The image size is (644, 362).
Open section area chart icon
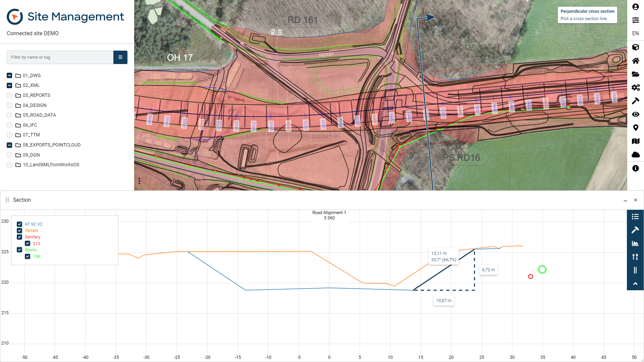[x=635, y=243]
